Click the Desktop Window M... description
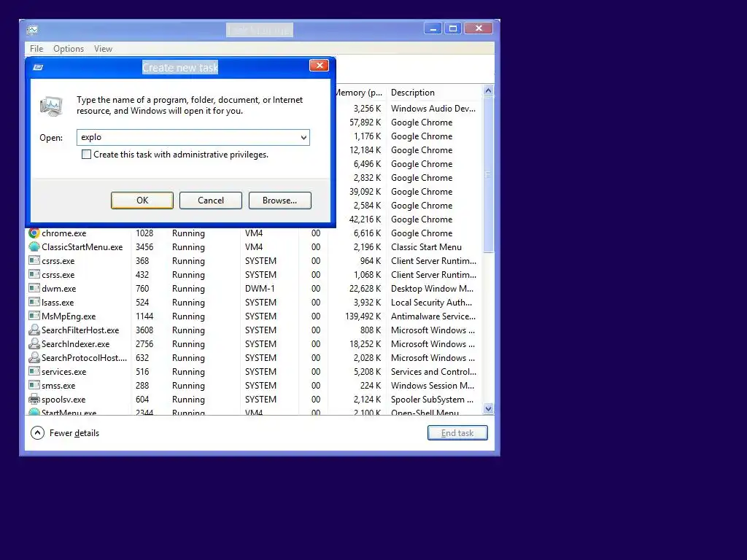 click(432, 289)
